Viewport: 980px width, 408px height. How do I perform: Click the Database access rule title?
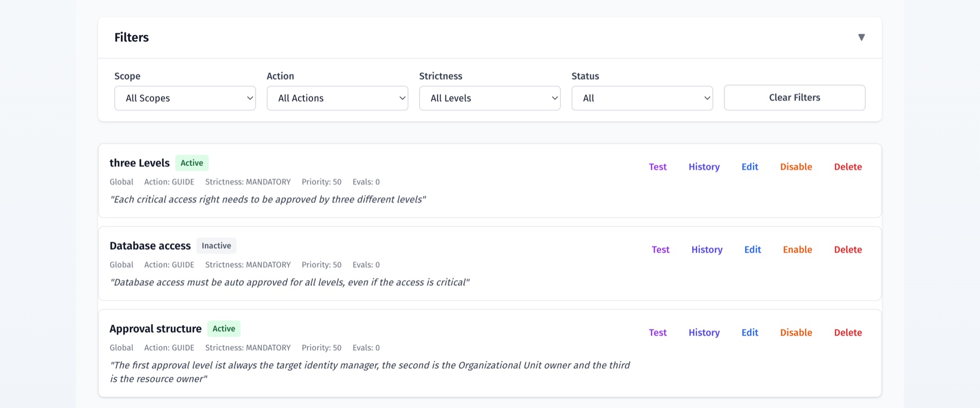150,245
